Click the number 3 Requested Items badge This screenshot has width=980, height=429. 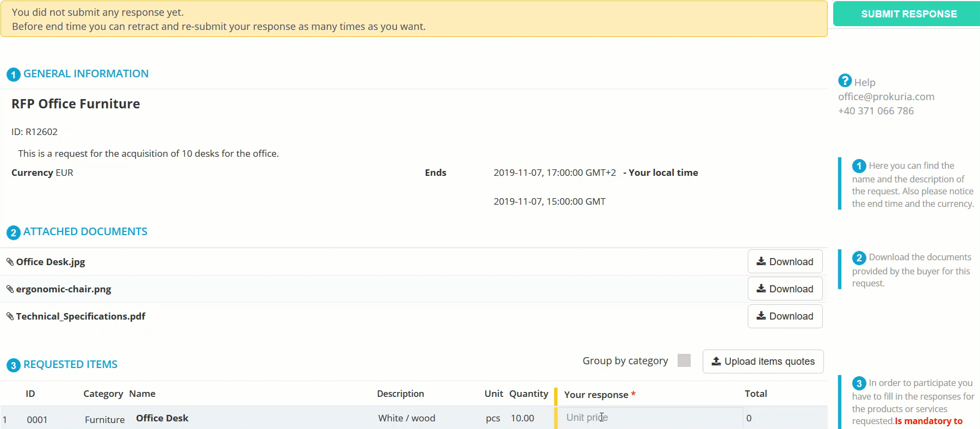tap(14, 365)
